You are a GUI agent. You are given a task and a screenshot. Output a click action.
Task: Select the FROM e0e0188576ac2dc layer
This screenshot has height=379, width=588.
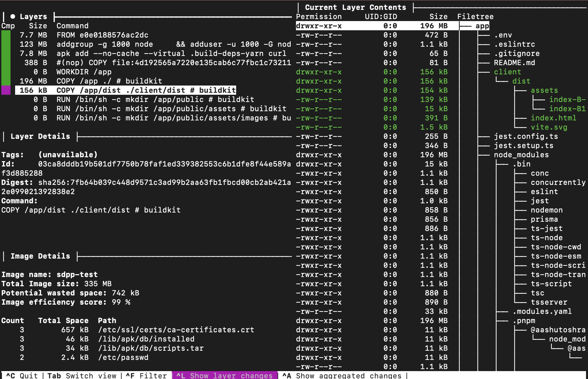click(x=102, y=35)
